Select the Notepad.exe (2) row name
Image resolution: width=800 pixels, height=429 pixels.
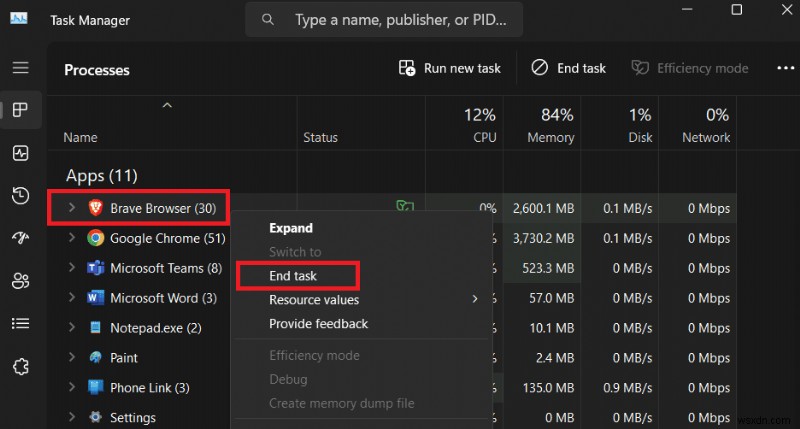click(156, 328)
